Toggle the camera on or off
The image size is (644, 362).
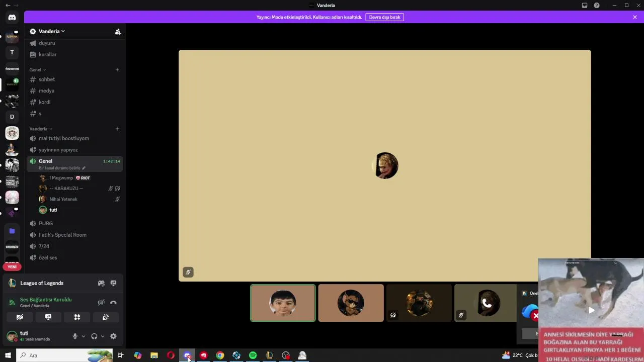click(x=20, y=317)
